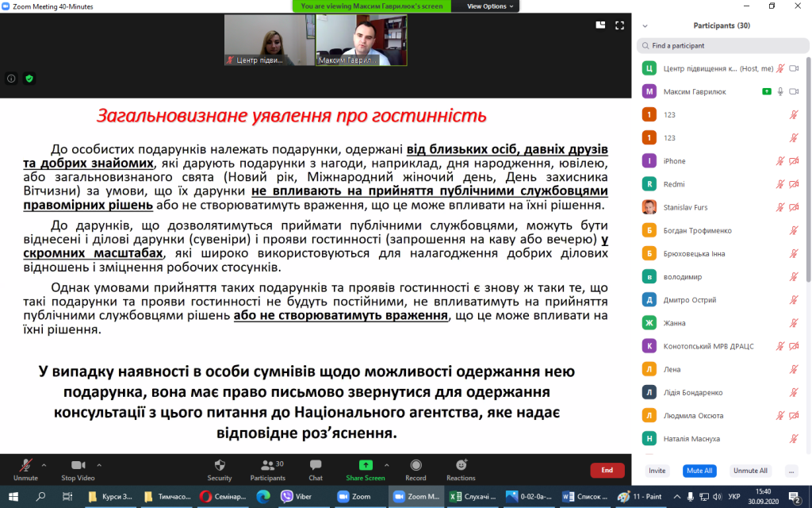Click the meeting encryption green shield icon
This screenshot has width=812, height=508.
coord(29,79)
